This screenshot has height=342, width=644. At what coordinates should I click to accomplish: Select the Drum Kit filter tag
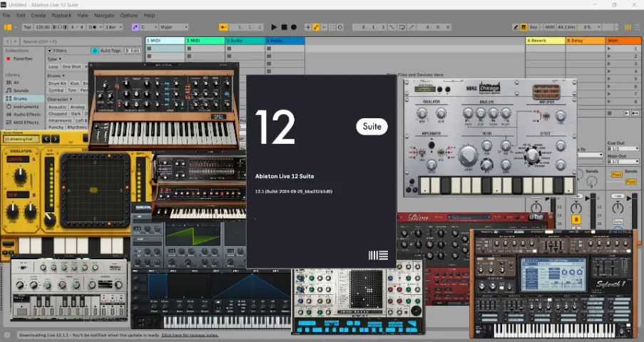(57, 83)
